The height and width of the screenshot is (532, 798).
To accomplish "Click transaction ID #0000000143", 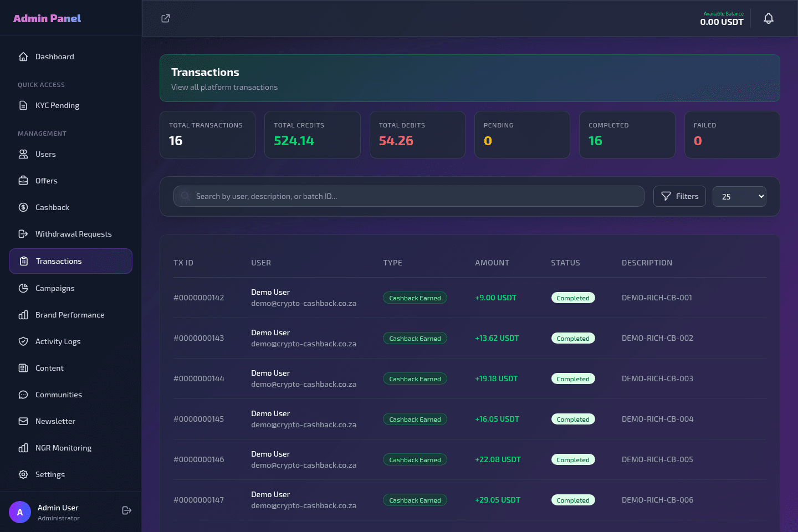I will click(x=199, y=338).
